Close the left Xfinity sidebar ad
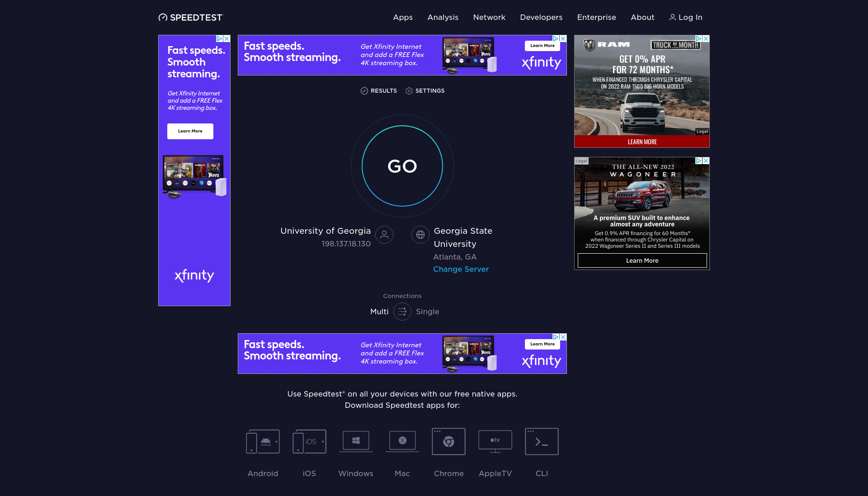The width and height of the screenshot is (868, 496). pos(227,39)
